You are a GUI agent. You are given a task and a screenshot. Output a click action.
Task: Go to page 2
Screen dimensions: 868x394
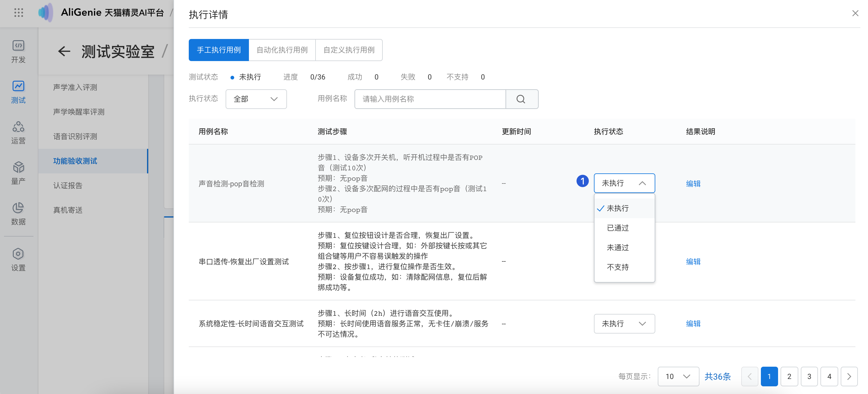pyautogui.click(x=789, y=376)
